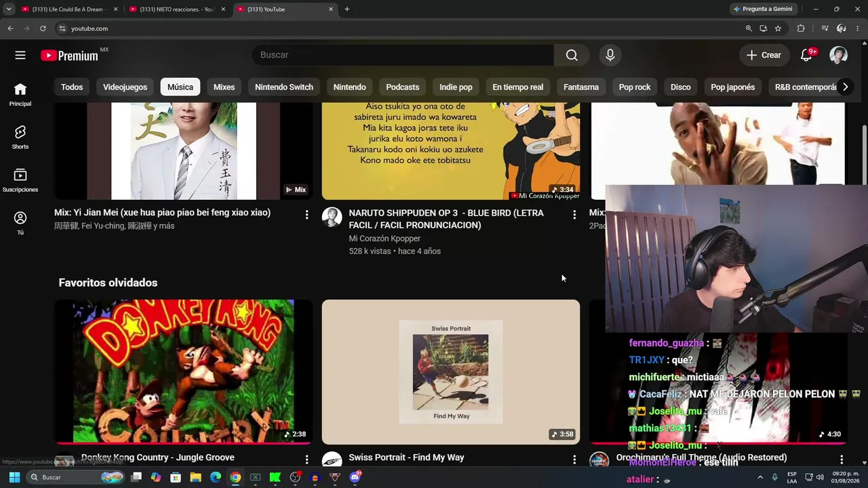
Task: Play the Donkey Kong Country thumbnail
Action: (184, 371)
